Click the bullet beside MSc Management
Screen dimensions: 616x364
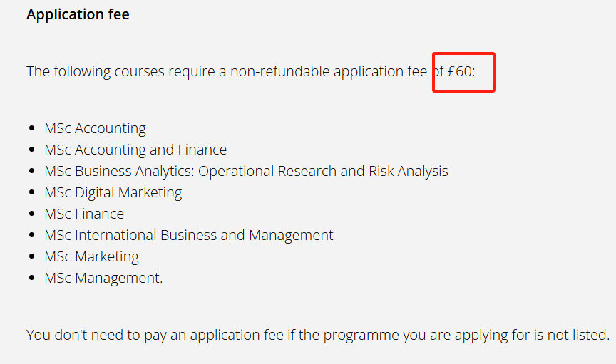[x=31, y=279]
